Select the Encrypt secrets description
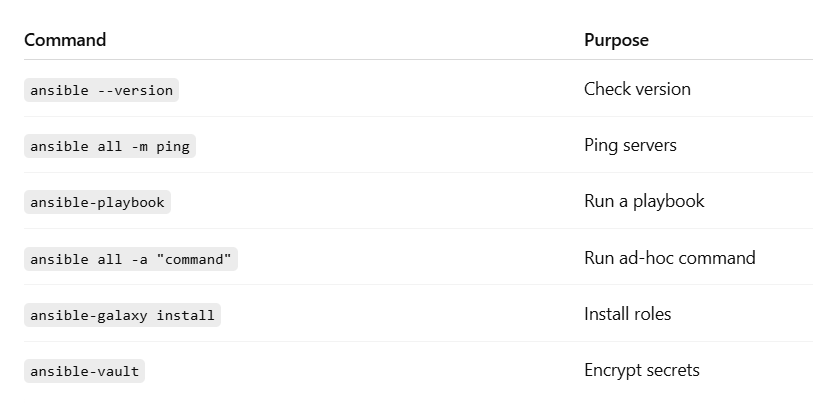The width and height of the screenshot is (813, 417). (x=642, y=370)
